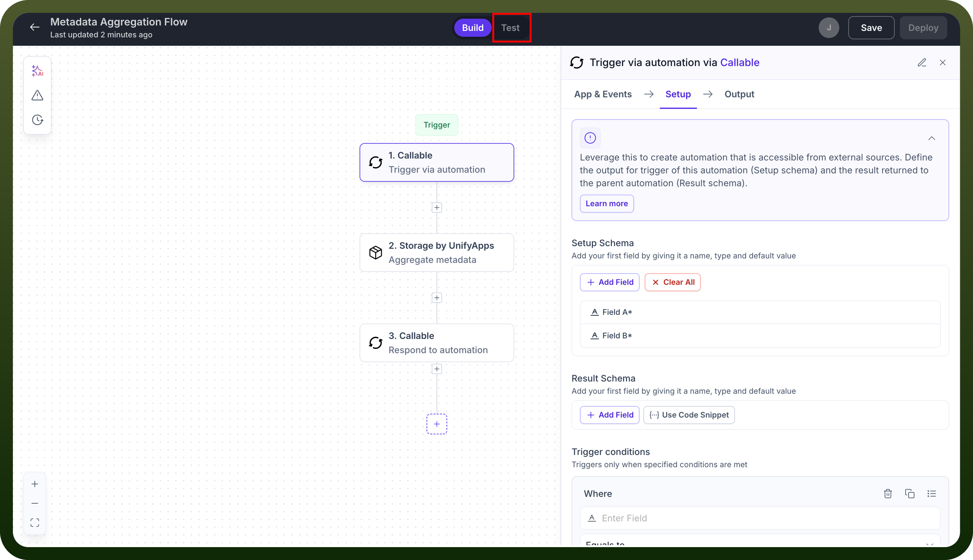Click the Callable link in panel title
The width and height of the screenshot is (973, 560).
click(739, 62)
